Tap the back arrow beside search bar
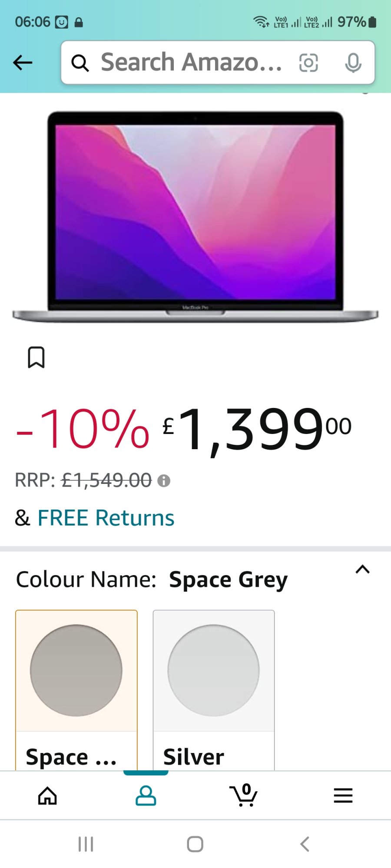The height and width of the screenshot is (868, 391). click(23, 62)
